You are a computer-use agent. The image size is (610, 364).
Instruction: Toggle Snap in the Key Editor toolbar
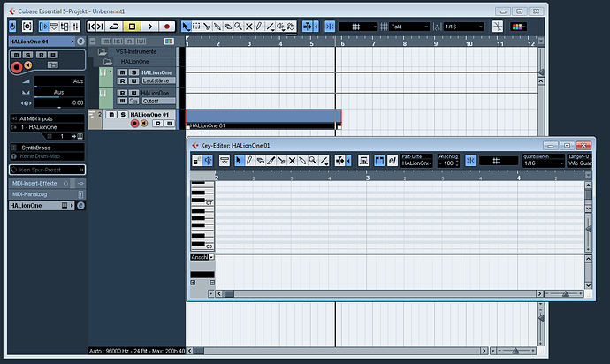(x=470, y=161)
